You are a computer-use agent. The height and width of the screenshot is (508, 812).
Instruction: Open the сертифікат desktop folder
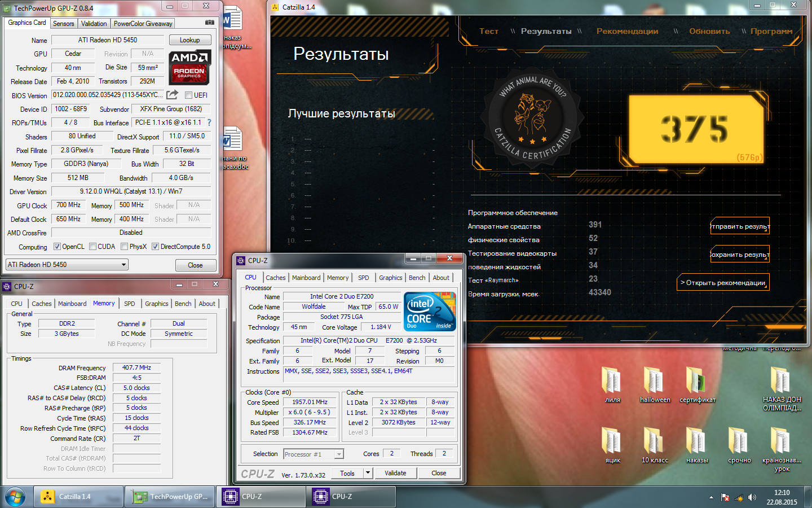click(x=697, y=384)
